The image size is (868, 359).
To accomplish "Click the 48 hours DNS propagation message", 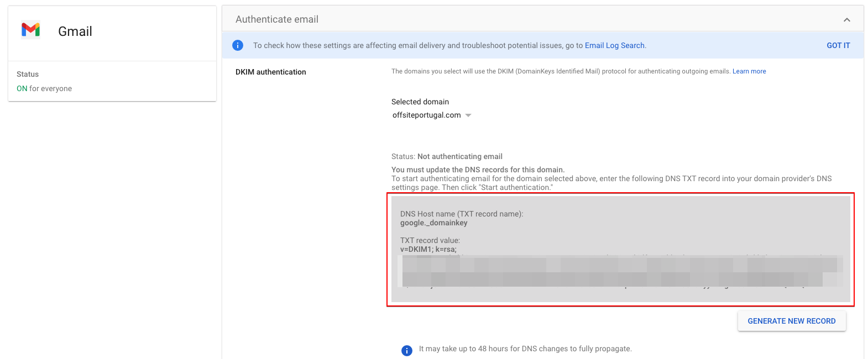I will click(x=525, y=349).
